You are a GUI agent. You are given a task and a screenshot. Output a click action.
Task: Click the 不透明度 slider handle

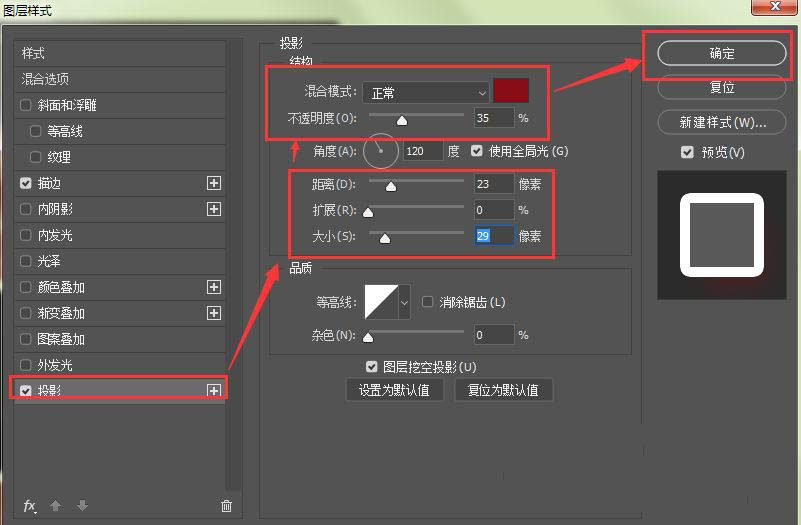[402, 121]
